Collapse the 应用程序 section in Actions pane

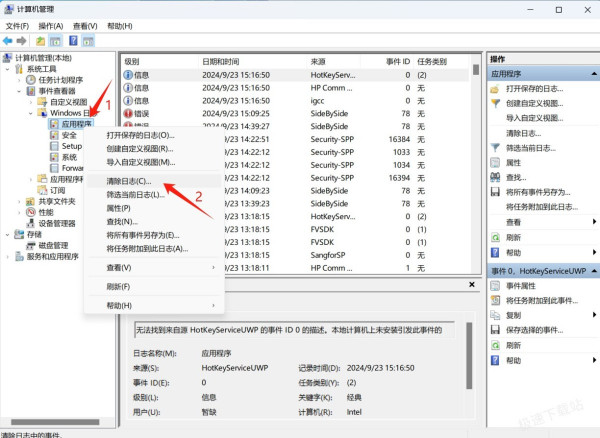click(591, 73)
